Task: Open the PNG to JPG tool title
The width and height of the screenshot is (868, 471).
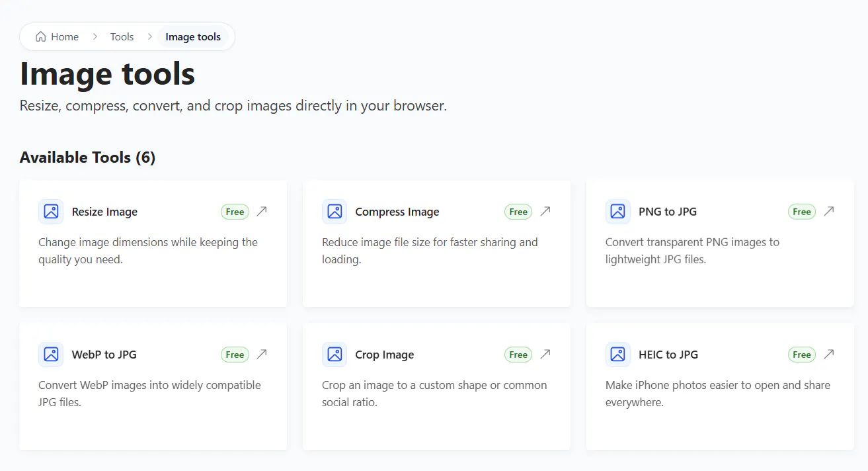Action: (x=668, y=212)
